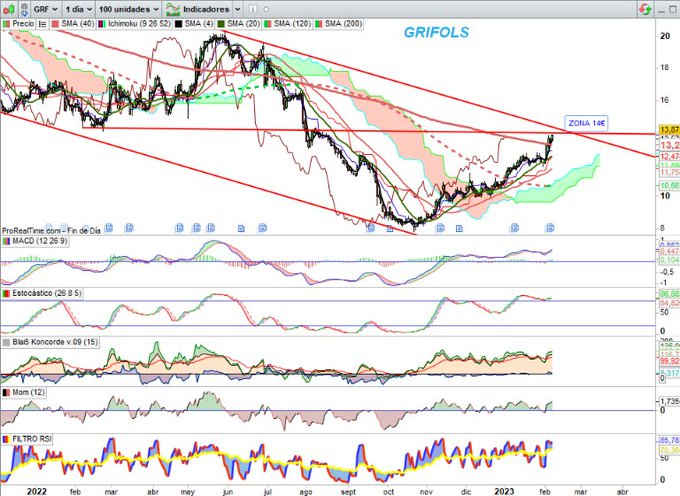Click the event marker icon under June 2022
The width and height of the screenshot is (680, 496).
click(241, 228)
